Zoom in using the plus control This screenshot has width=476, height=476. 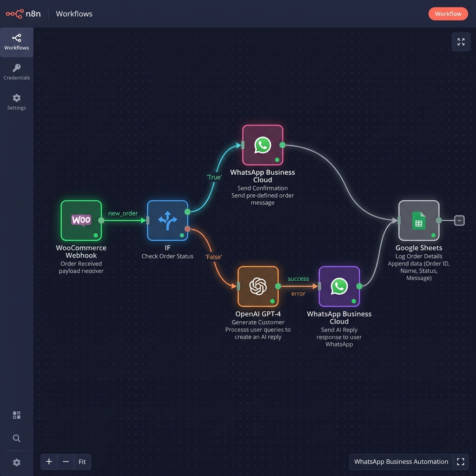point(49,462)
